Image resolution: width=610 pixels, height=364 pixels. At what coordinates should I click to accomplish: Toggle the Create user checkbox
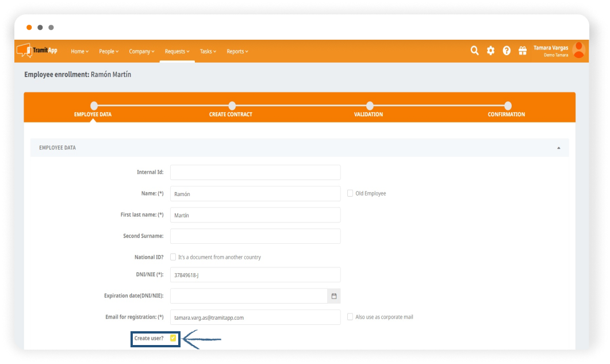(173, 338)
